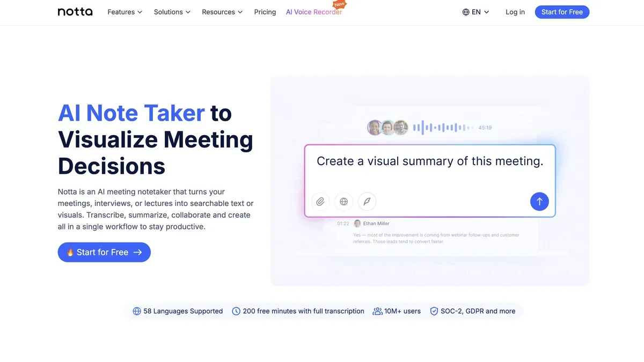This screenshot has width=644, height=362.
Task: Click Start for Free in header
Action: [x=562, y=12]
